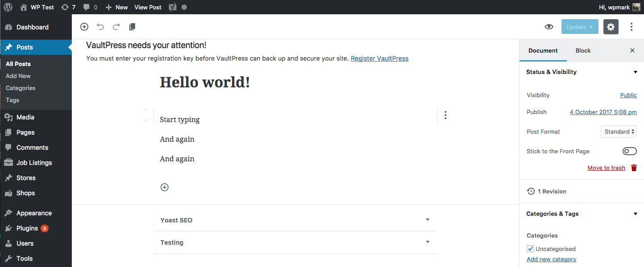Viewport: 644px width, 267px height.
Task: Toggle Stick to the Front Page
Action: tap(630, 151)
